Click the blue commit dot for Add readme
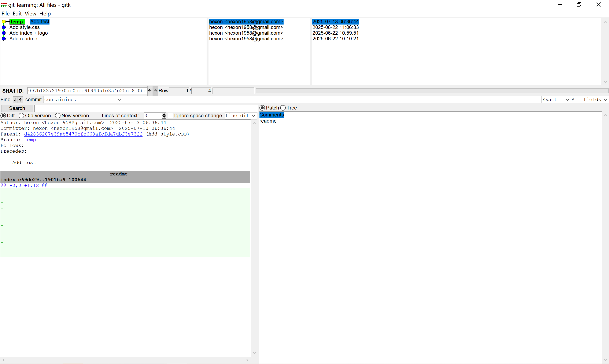Viewport: 609px width, 364px height. point(4,39)
